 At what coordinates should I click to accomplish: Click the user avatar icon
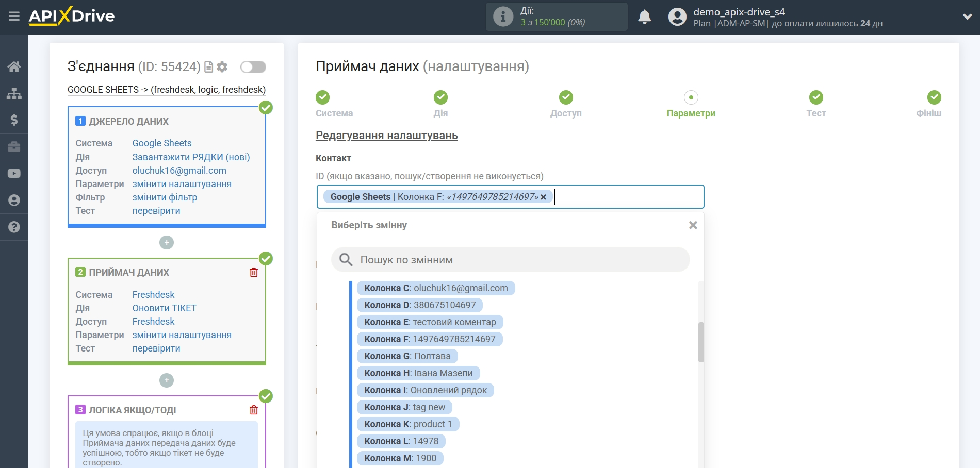677,17
